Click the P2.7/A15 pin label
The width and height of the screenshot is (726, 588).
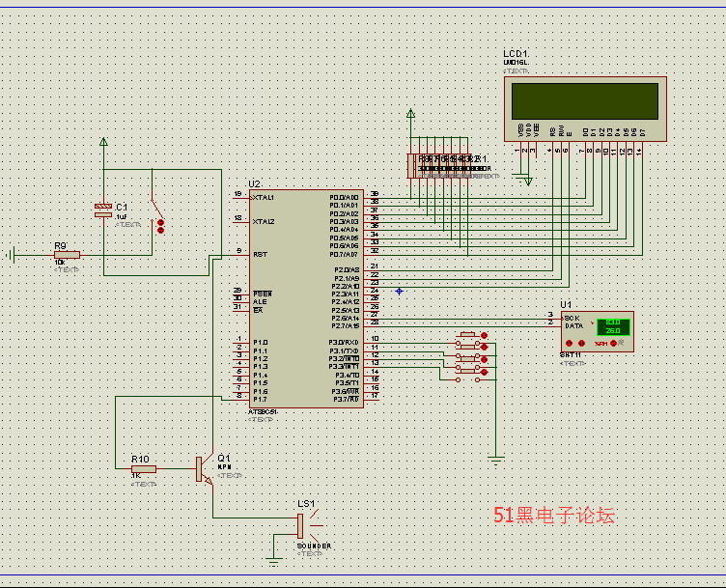tap(346, 326)
